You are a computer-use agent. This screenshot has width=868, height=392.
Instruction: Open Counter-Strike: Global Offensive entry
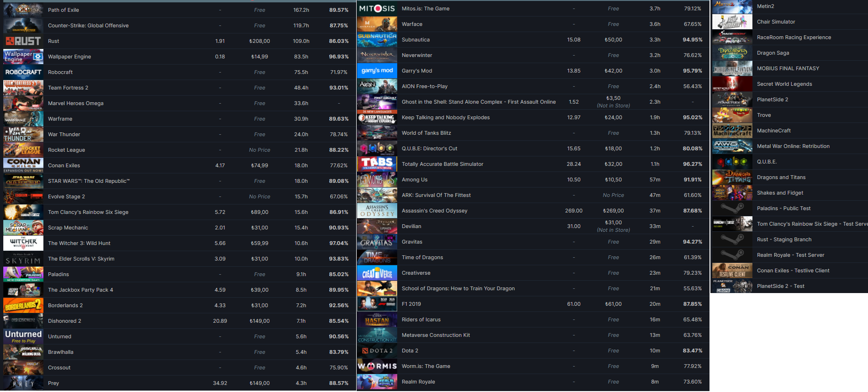click(x=88, y=25)
